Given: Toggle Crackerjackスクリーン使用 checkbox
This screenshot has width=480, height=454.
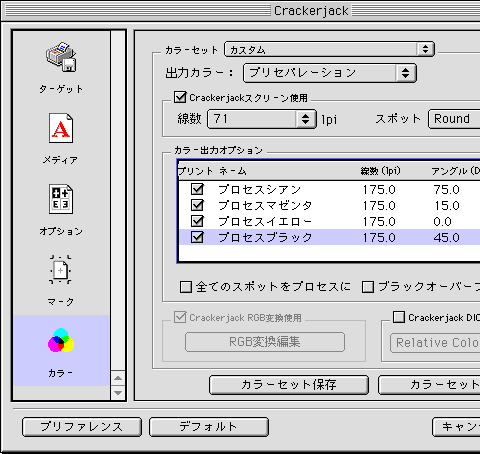Looking at the screenshot, I should point(180,97).
